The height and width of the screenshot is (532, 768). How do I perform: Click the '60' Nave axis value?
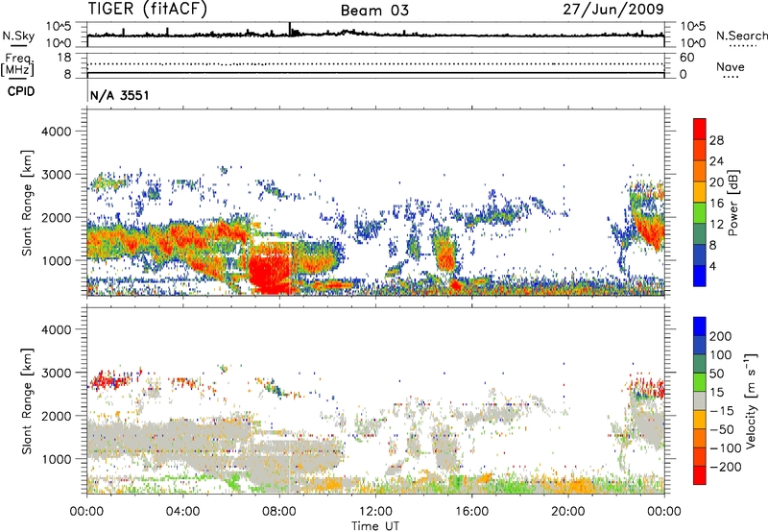pos(686,58)
